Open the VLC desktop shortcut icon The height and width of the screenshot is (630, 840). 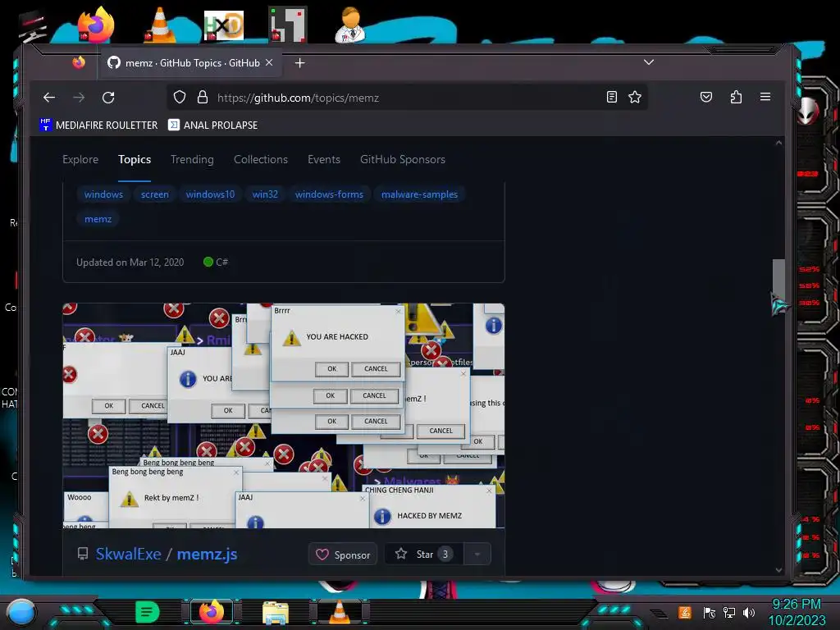[x=160, y=25]
